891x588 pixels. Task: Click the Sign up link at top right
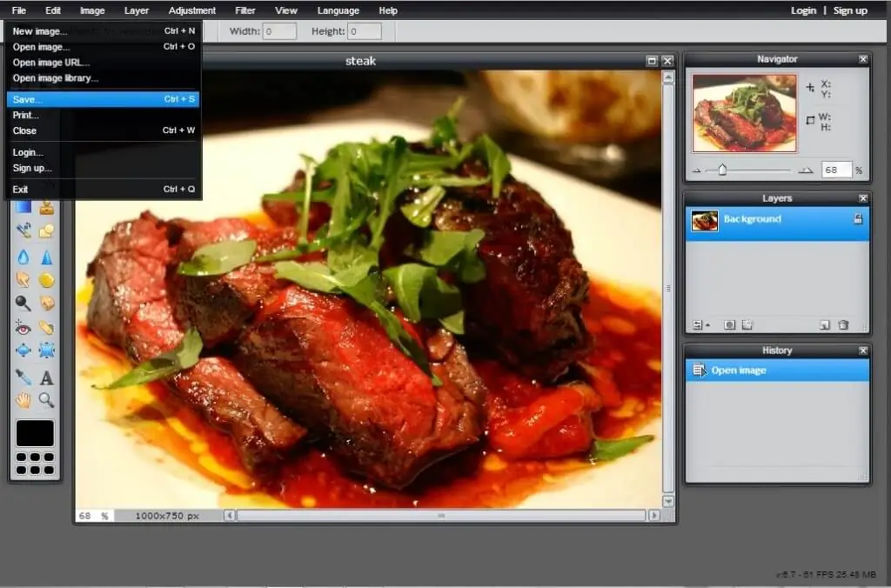point(850,10)
